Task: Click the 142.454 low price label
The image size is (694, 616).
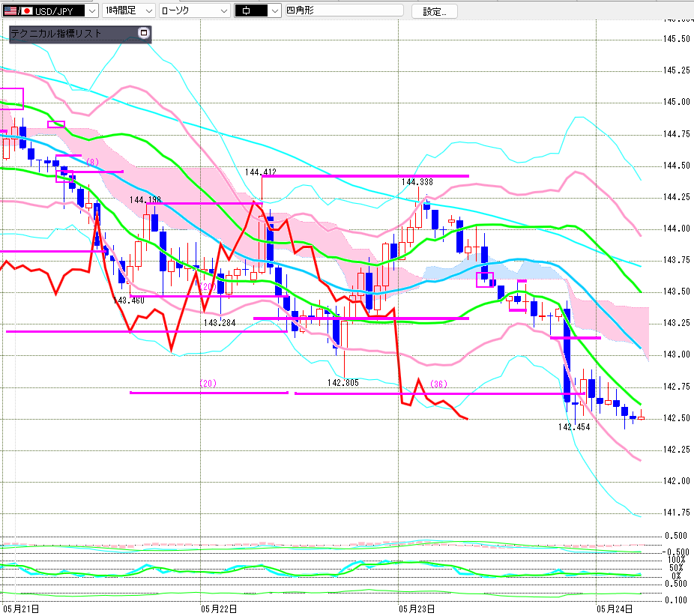Action: 574,427
